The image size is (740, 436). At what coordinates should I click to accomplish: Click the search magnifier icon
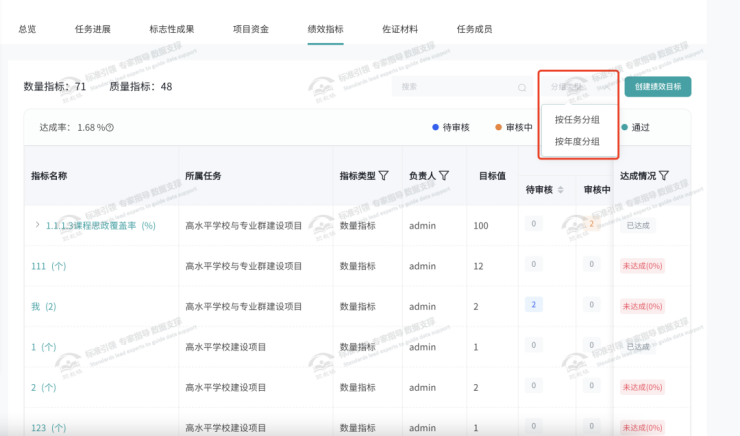[521, 87]
